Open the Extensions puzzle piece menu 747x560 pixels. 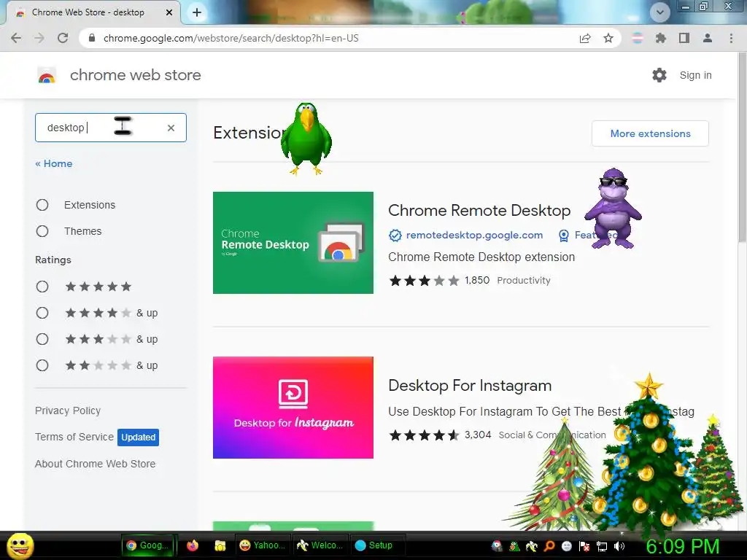[x=661, y=38]
